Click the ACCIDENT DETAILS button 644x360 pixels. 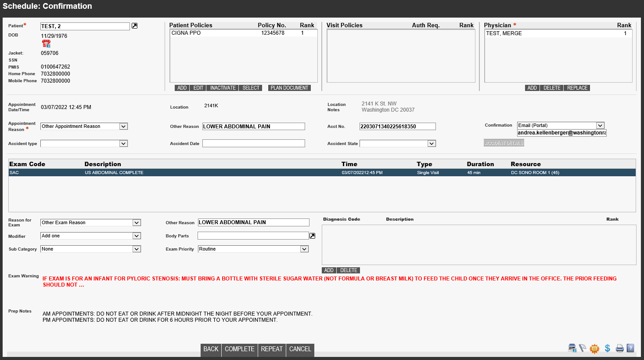click(504, 143)
